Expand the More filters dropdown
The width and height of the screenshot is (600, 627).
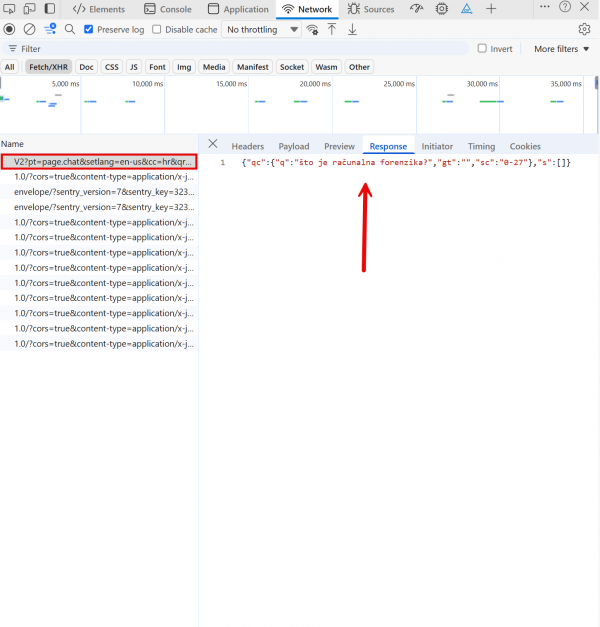pyautogui.click(x=561, y=48)
